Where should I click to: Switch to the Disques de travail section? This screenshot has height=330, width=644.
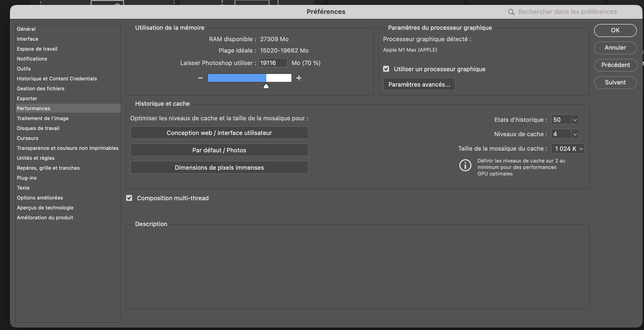38,128
